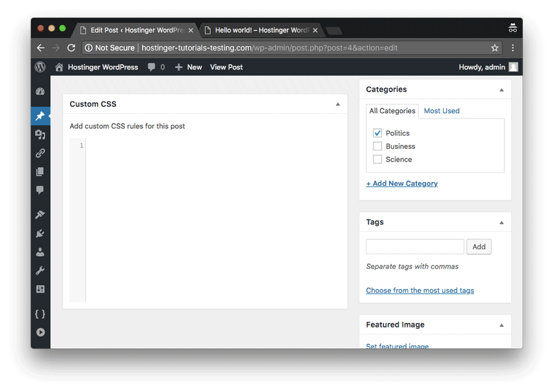
Task: Uncheck the Politics category
Action: point(377,133)
